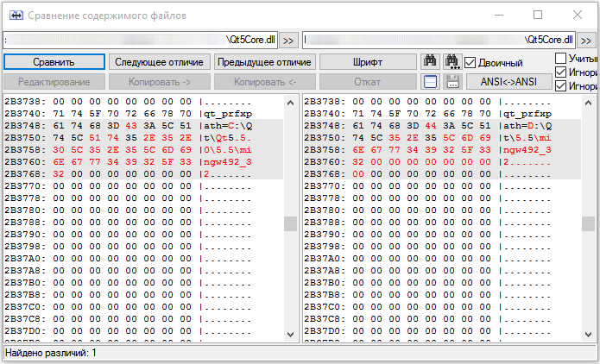Viewport: 600px width, 364px height.
Task: Toggle the Учиты checkbox
Action: tap(560, 58)
